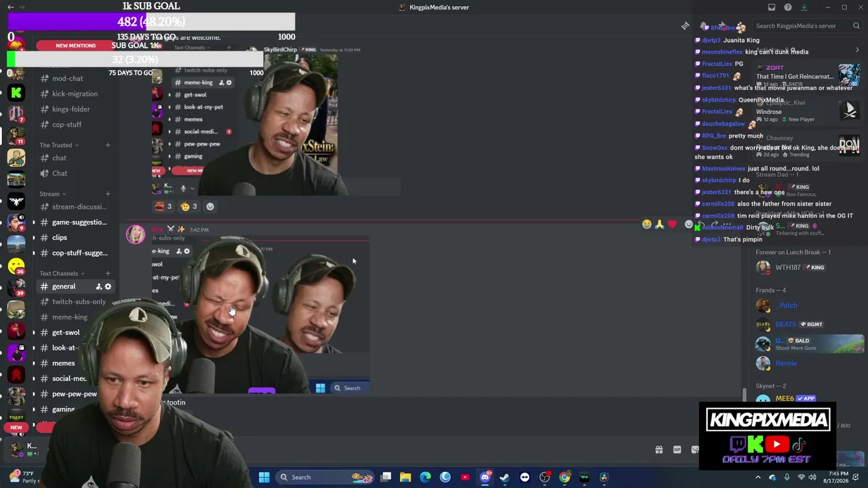Add channel to The Trusted category
This screenshot has height=488, width=868.
[107, 145]
